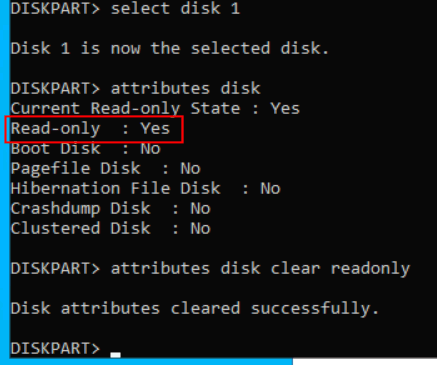The image size is (437, 365).
Task: Click the blinking cursor at the last DISKPART prompt
Action: point(115,355)
